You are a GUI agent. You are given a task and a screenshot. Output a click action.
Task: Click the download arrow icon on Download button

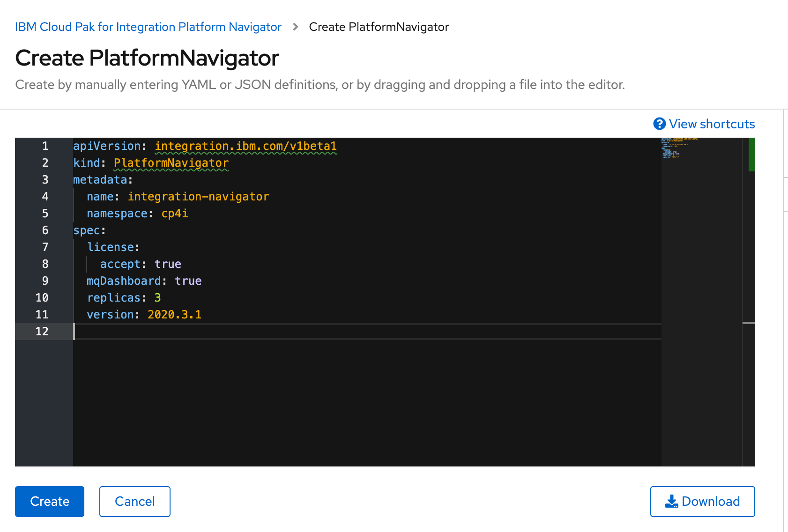pyautogui.click(x=672, y=501)
